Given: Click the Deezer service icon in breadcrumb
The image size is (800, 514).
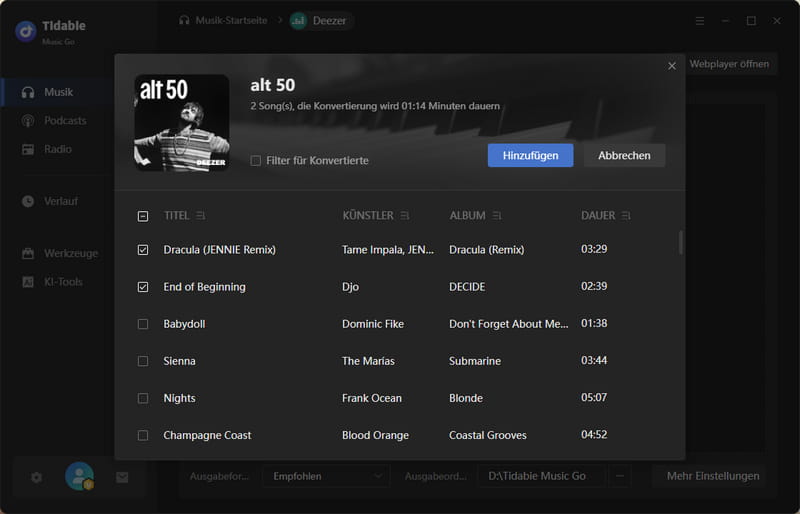Looking at the screenshot, I should tap(298, 21).
